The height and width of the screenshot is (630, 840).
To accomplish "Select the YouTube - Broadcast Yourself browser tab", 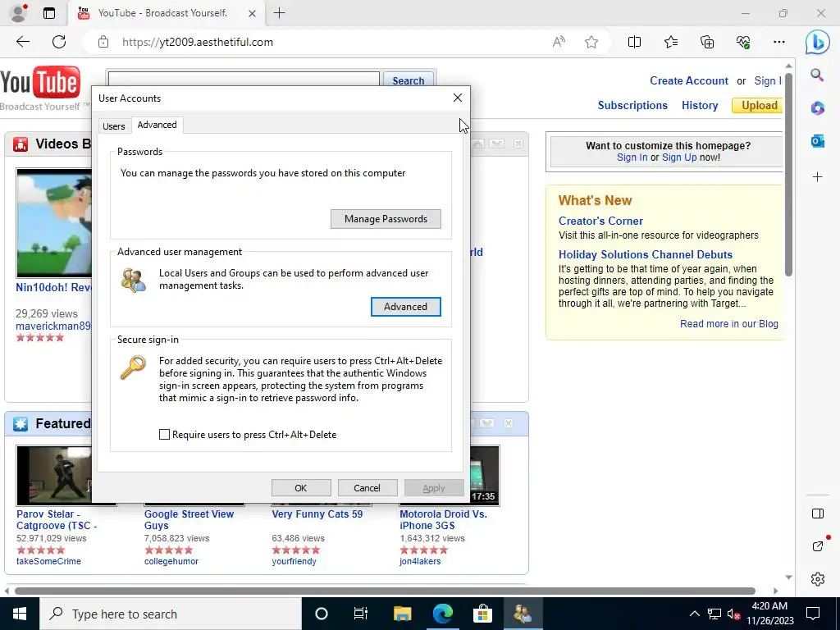I will pyautogui.click(x=167, y=13).
